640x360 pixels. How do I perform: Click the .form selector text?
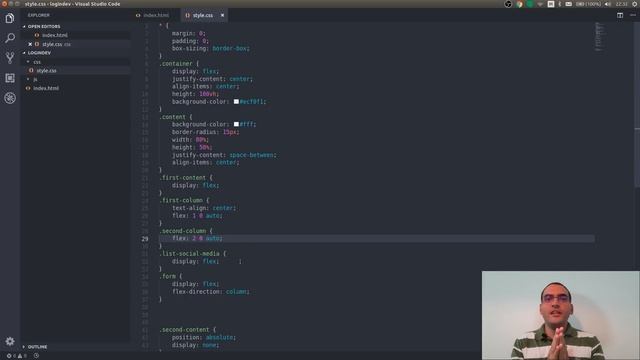click(x=168, y=276)
